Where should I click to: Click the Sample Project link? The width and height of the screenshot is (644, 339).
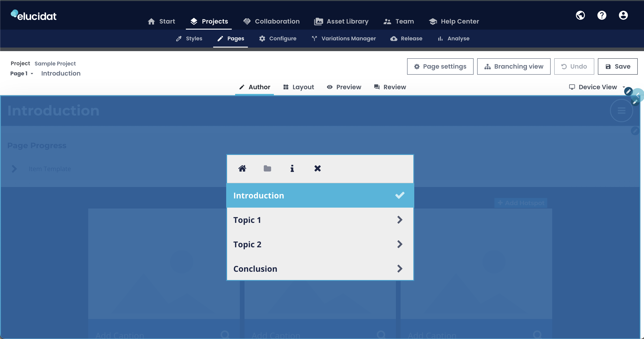55,63
